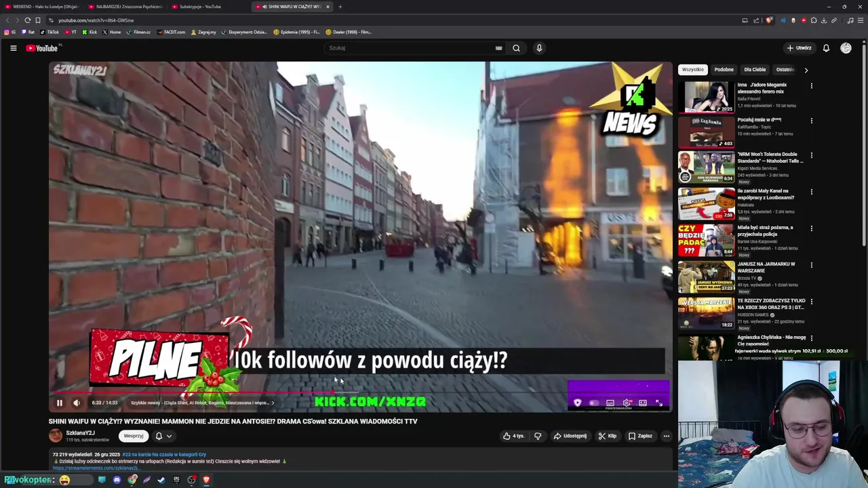Close the 'SHINI WAIFU W CIĄŻY' browser tab
868x488 pixels.
pos(328,7)
